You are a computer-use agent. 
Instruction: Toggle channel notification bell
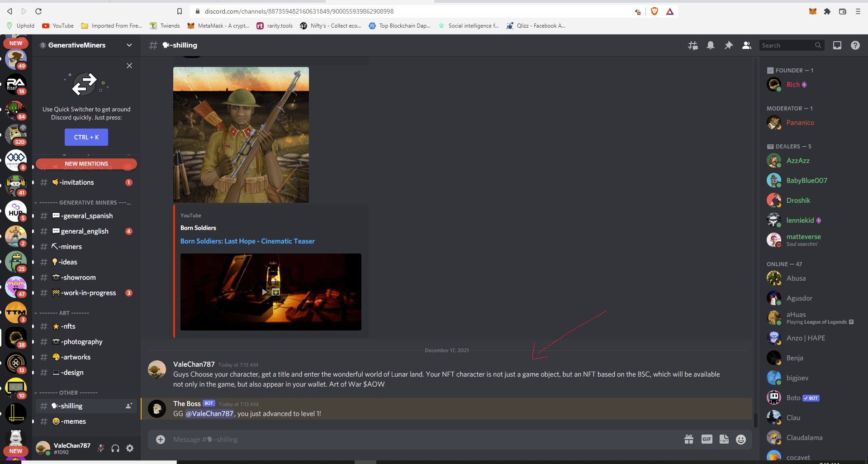pyautogui.click(x=711, y=45)
